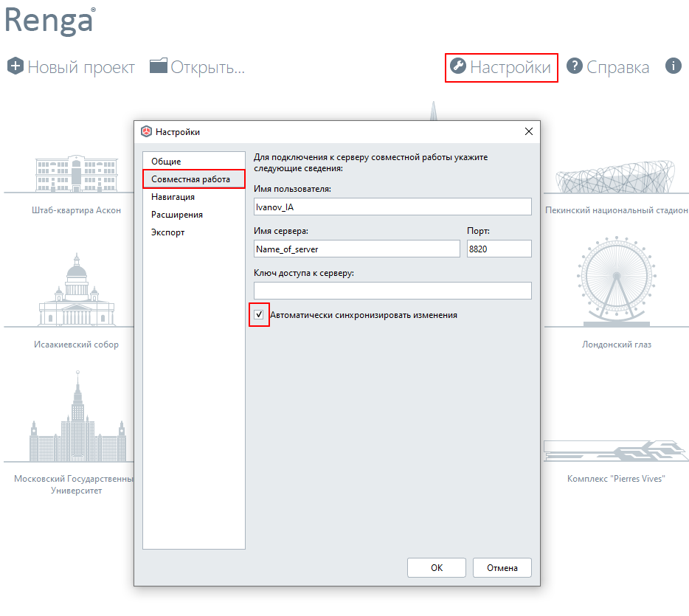The image size is (689, 616).
Task: Select the Общие settings section
Action: (194, 162)
